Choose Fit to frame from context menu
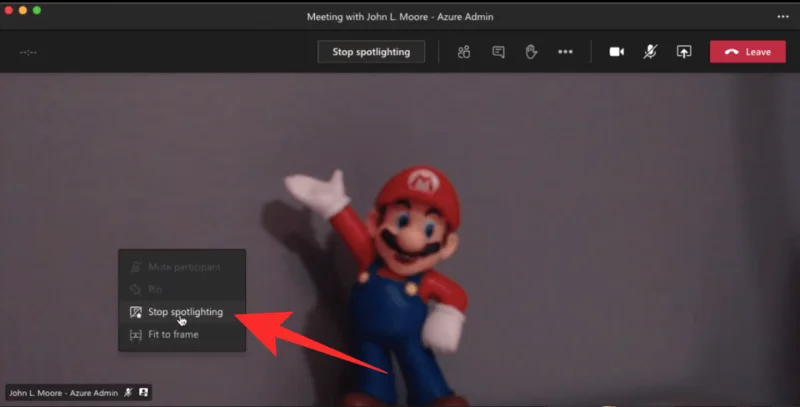The width and height of the screenshot is (800, 407). [172, 334]
